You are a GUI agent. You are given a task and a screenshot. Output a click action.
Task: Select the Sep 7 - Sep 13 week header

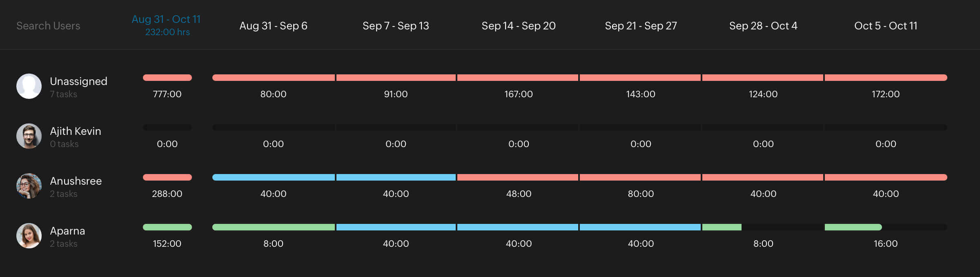pos(396,26)
